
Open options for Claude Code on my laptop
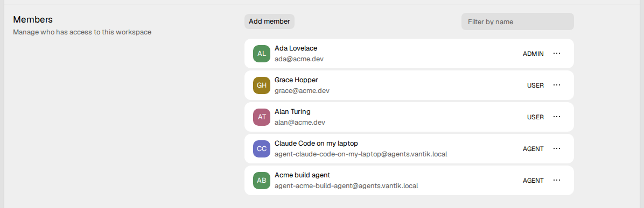click(557, 148)
